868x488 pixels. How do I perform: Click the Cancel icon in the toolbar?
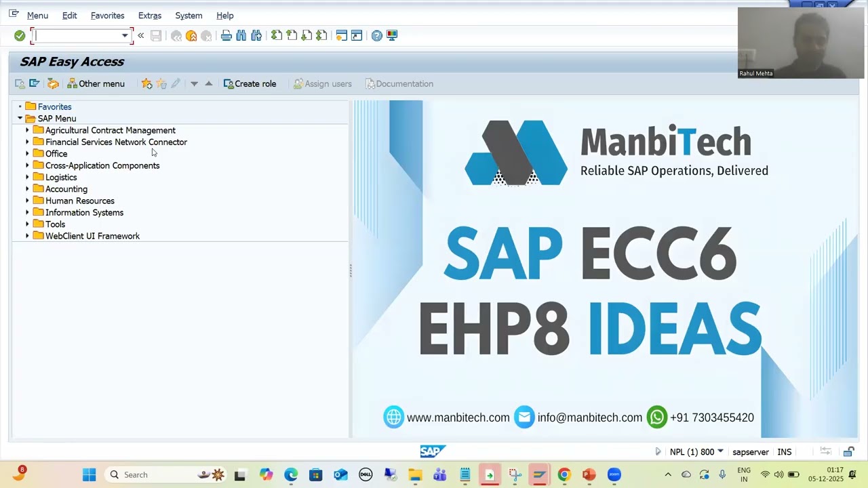coord(206,35)
